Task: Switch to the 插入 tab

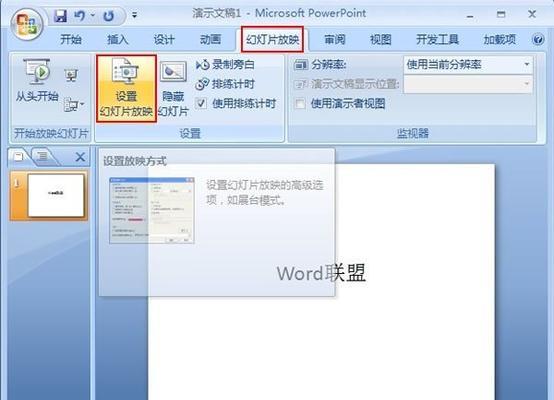Action: click(x=117, y=39)
